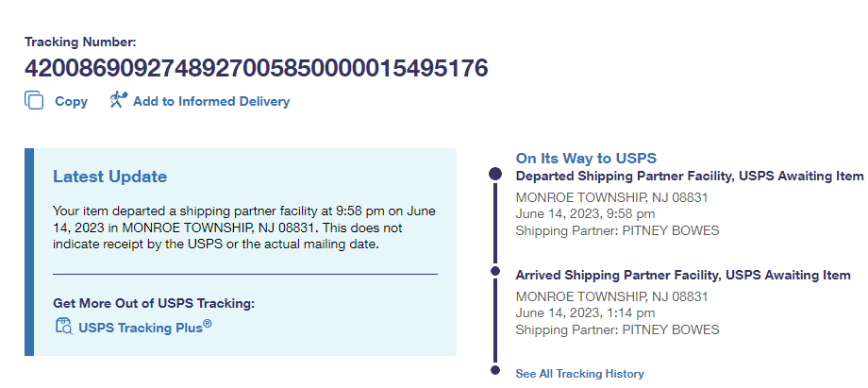Image resolution: width=868 pixels, height=388 pixels.
Task: Click the timeline dot for the Departed event
Action: [x=495, y=175]
